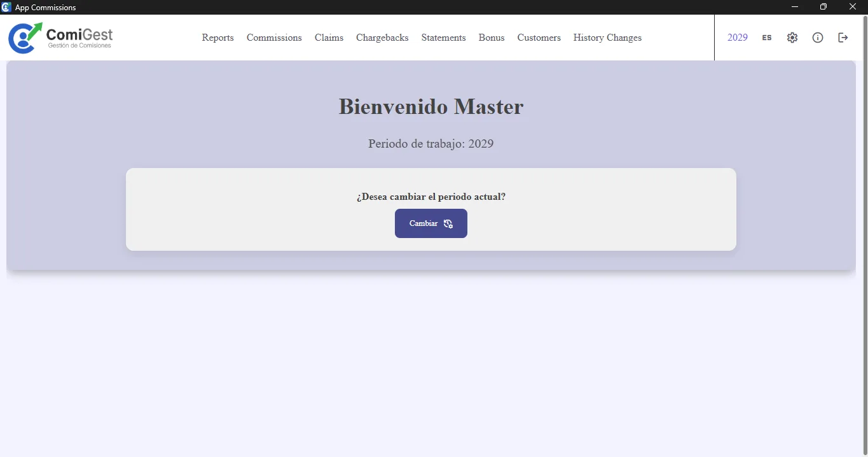Viewport: 868px width, 457px height.
Task: Restore down the App Commissions window
Action: click(823, 7)
